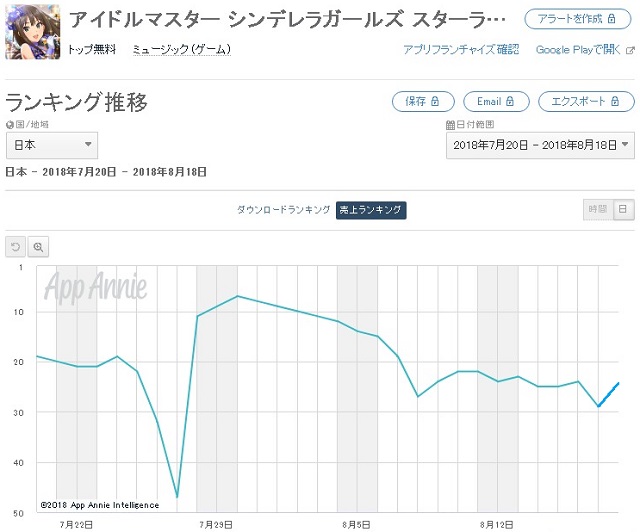Screen dimensions: 640x532
Task: Open the 日本 country dropdown
Action: click(52, 145)
